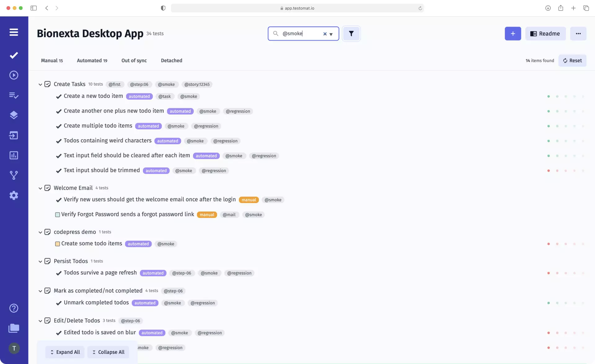Open the Imports arrow icon in sidebar
This screenshot has width=595, height=364.
pyautogui.click(x=14, y=135)
